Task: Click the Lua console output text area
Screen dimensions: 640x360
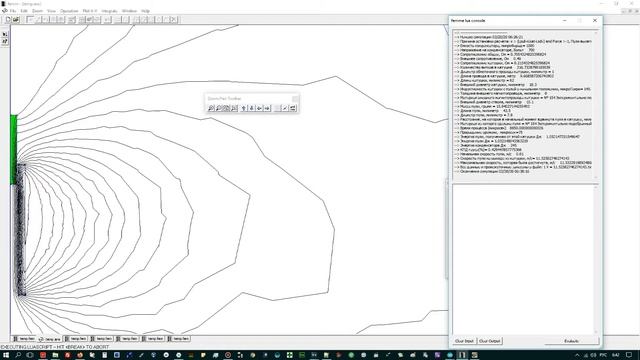Action: [x=523, y=104]
